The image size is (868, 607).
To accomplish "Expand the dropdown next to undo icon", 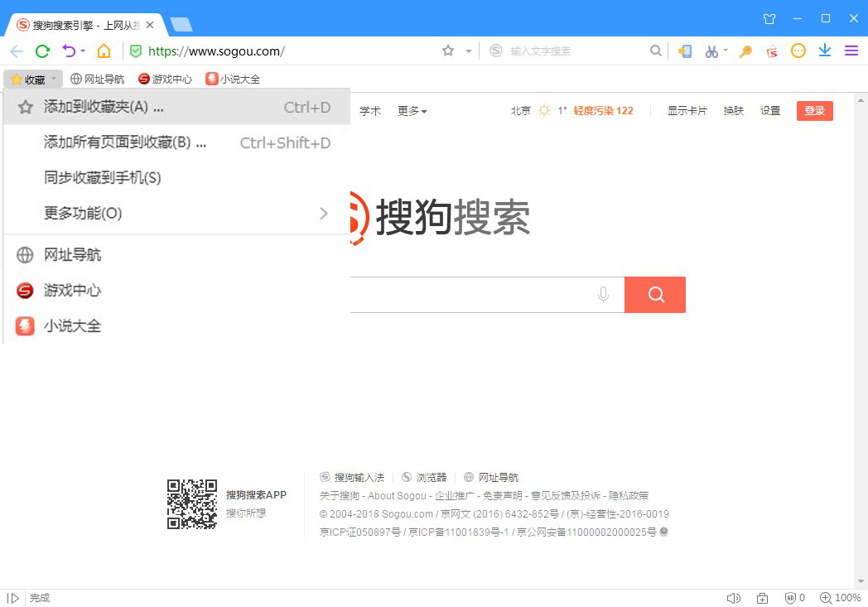I will 83,51.
